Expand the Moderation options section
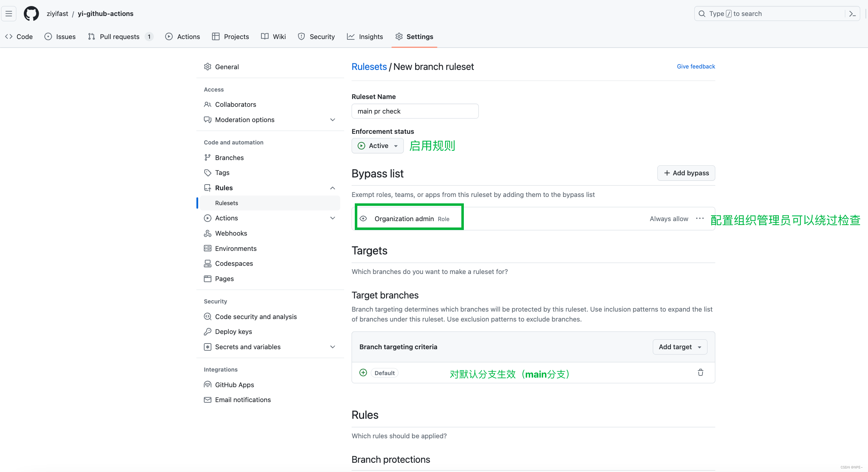The image size is (868, 472). tap(332, 120)
